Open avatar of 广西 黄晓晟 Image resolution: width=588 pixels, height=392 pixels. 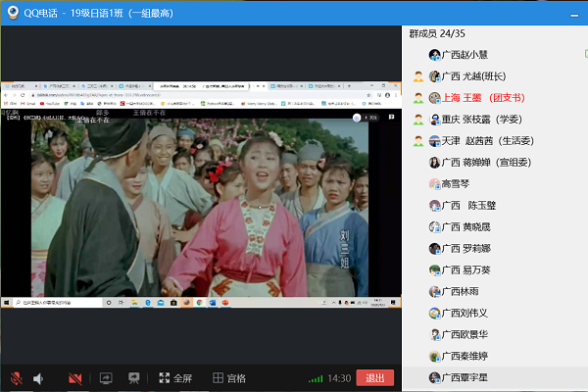(434, 227)
